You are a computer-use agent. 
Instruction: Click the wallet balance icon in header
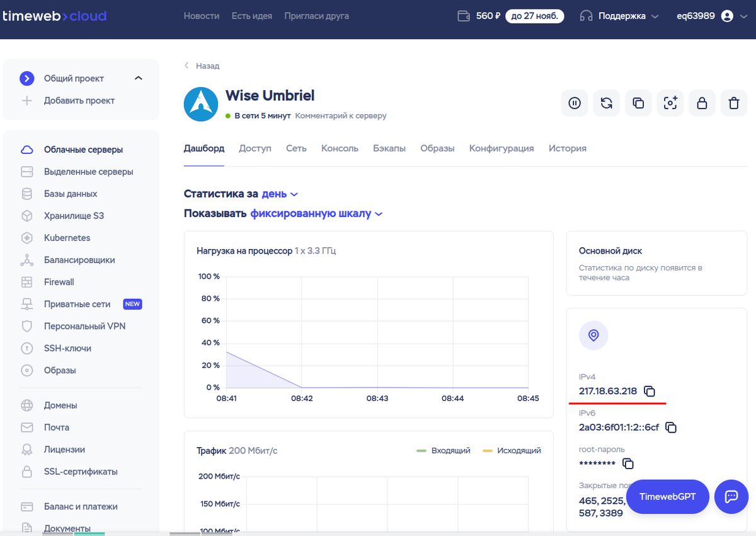click(464, 16)
